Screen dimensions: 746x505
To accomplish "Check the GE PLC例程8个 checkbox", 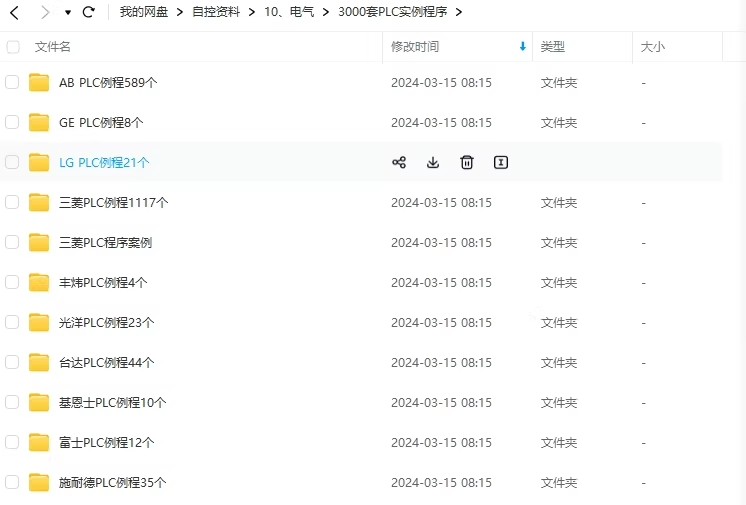I will click(x=12, y=122).
